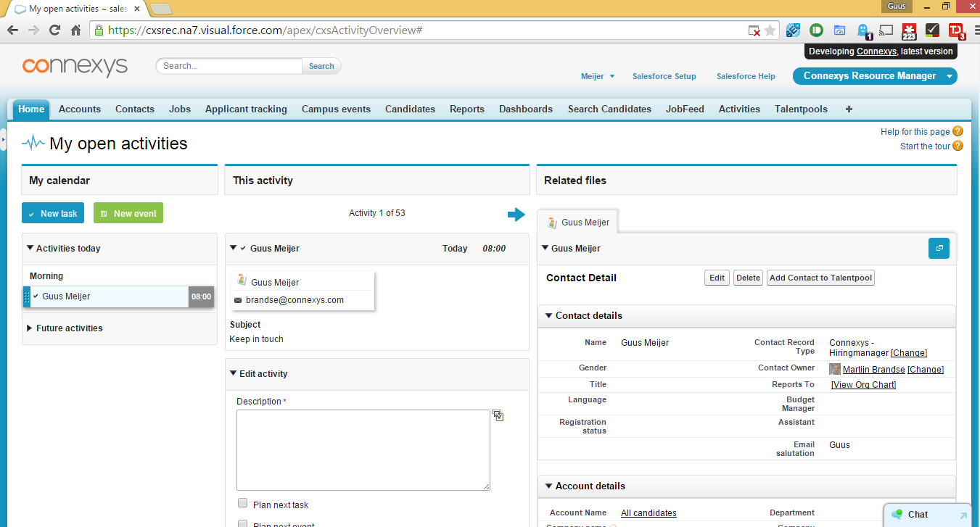This screenshot has width=980, height=527.
Task: Open the Home tab
Action: [31, 109]
